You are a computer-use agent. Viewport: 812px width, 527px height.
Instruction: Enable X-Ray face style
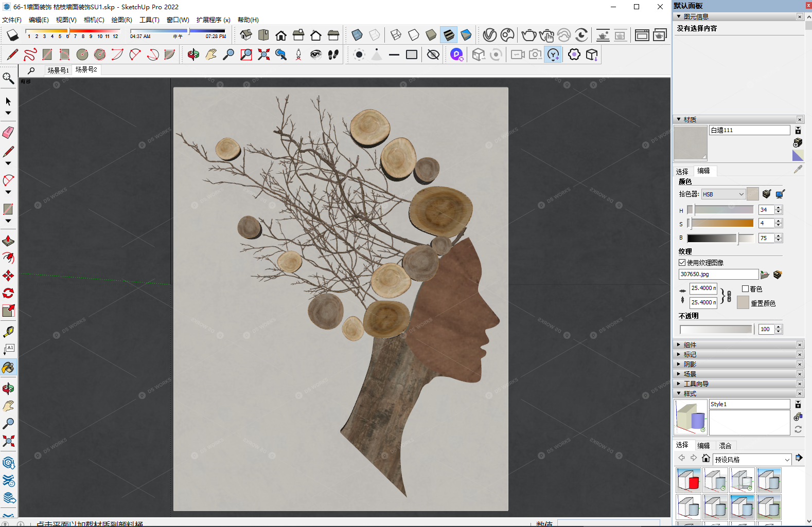357,35
